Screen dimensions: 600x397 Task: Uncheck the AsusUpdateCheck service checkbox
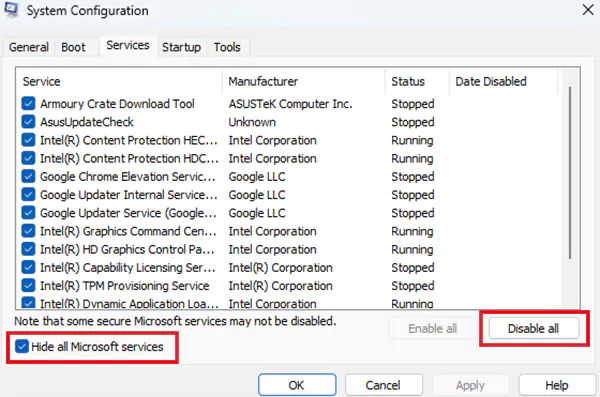point(28,122)
